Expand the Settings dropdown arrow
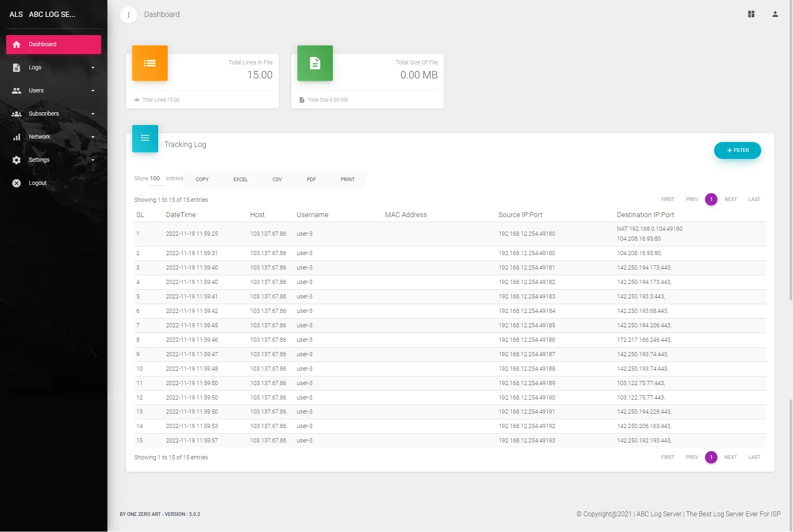This screenshot has width=793, height=532. click(x=93, y=160)
